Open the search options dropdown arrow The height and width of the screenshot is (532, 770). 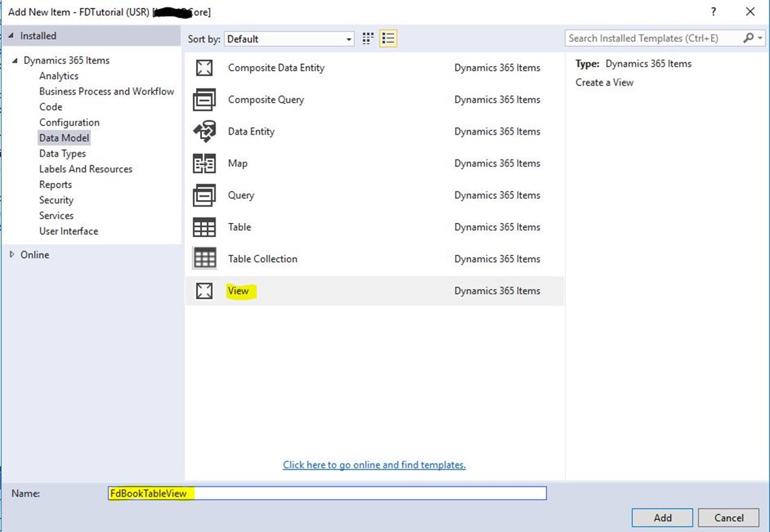point(760,38)
